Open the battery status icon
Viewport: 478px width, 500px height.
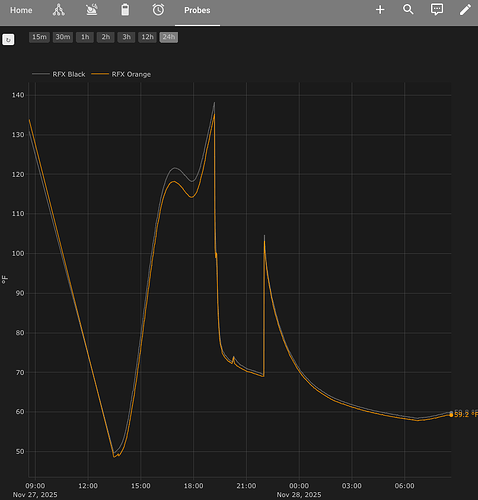pos(125,10)
